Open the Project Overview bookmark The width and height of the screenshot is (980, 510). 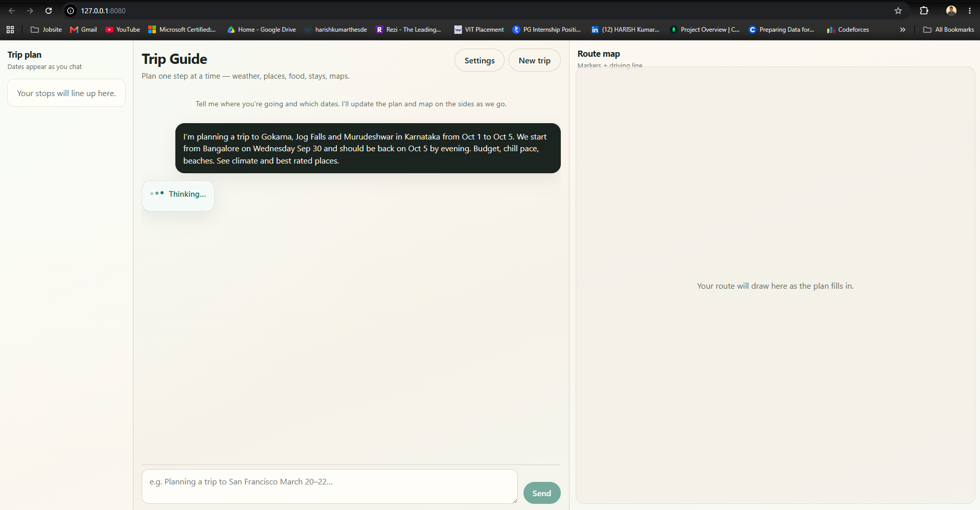click(x=705, y=30)
